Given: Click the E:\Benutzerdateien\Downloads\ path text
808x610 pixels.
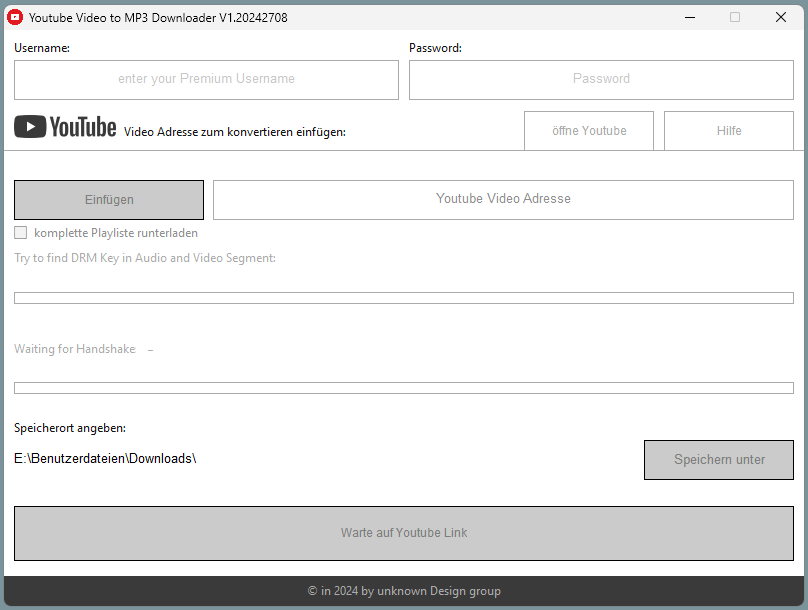Looking at the screenshot, I should (105, 459).
